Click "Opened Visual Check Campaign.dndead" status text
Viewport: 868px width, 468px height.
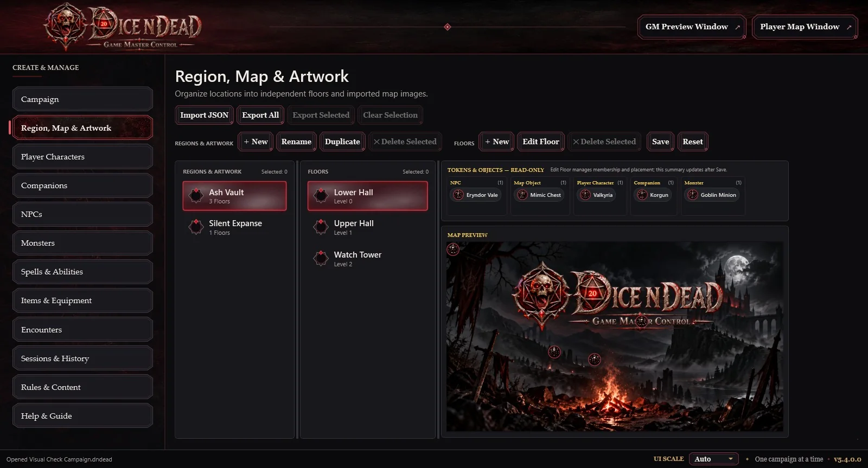(x=59, y=459)
